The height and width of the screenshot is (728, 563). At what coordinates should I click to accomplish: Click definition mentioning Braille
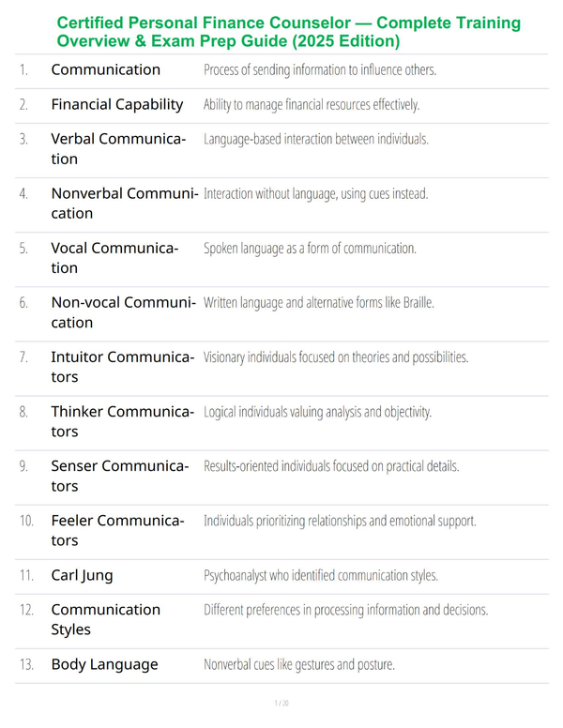(x=319, y=303)
